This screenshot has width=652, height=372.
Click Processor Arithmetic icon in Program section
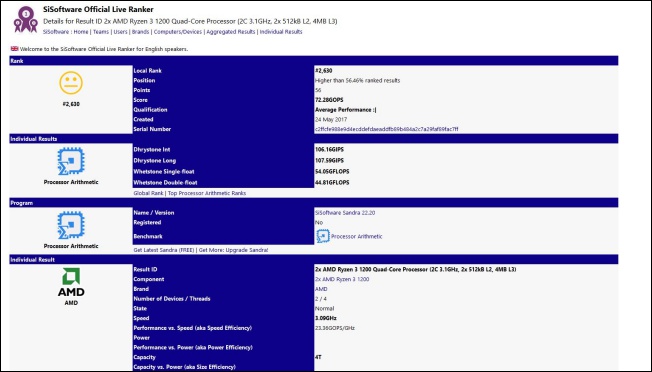click(71, 225)
